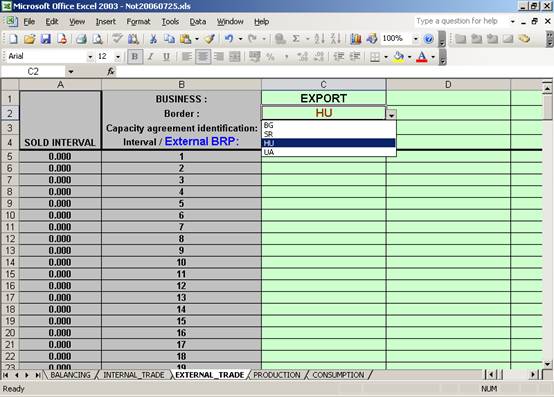Expand the Name Box dropdown arrow
The width and height of the screenshot is (554, 397).
71,72
